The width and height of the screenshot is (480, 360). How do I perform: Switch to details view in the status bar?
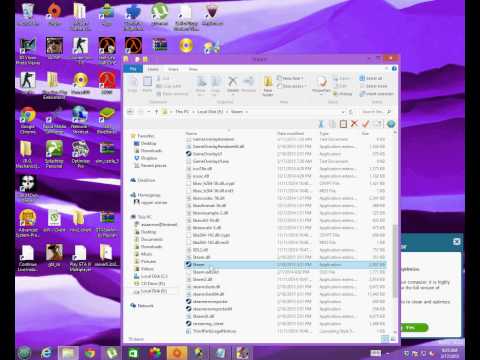385,339
